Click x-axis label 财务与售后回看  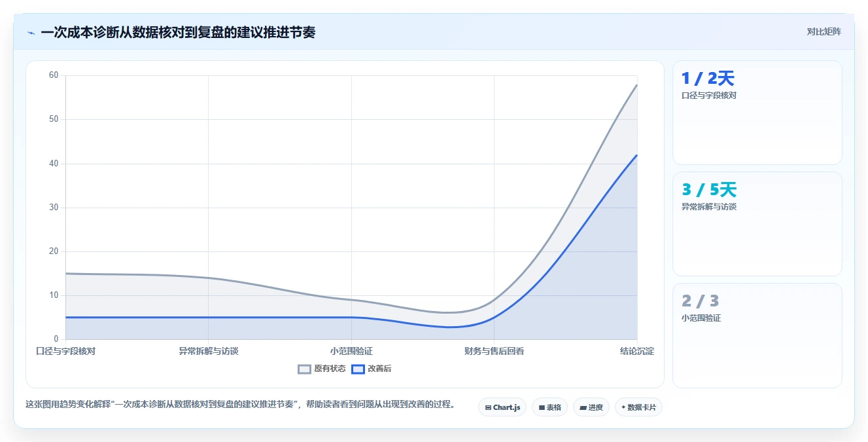(x=494, y=351)
